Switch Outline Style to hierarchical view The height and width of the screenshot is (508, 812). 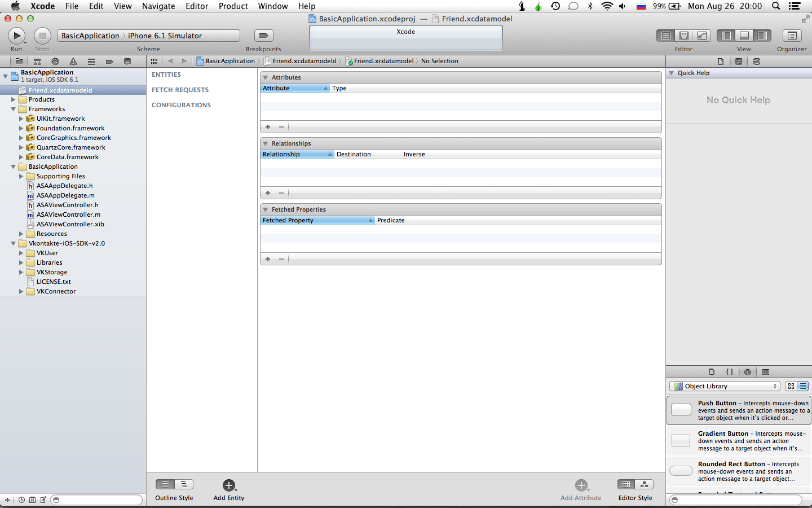click(184, 484)
